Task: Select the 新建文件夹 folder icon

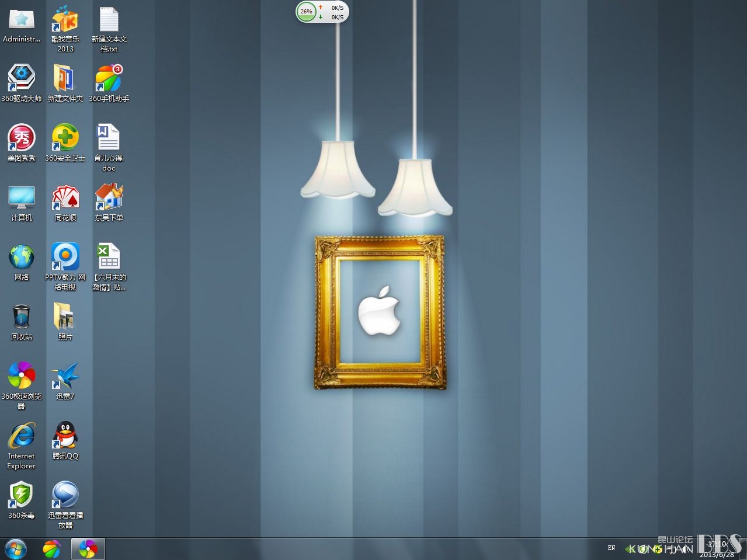Action: pos(65,84)
